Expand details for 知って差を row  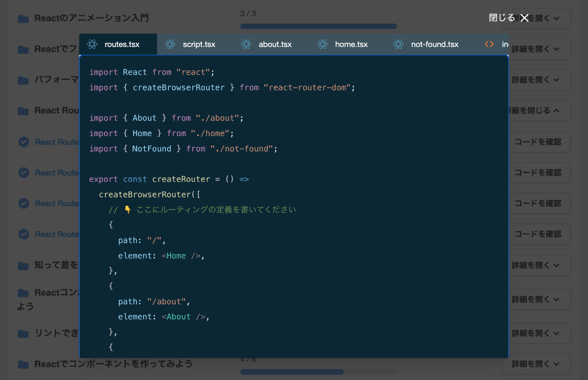tap(540, 265)
